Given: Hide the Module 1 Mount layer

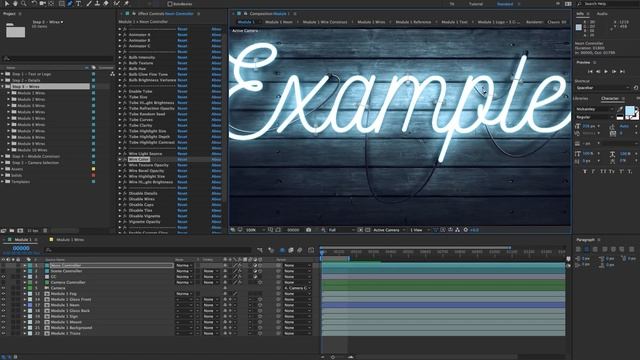Looking at the screenshot, I should pyautogui.click(x=3, y=322).
